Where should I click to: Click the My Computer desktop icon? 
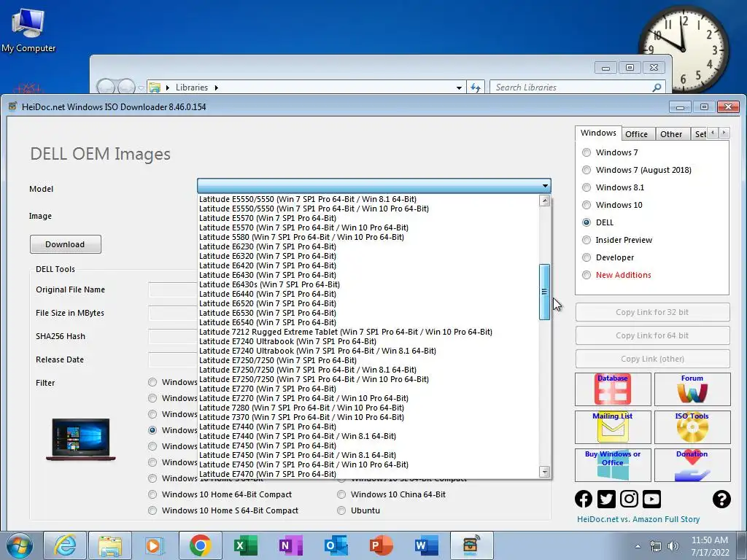(x=28, y=29)
